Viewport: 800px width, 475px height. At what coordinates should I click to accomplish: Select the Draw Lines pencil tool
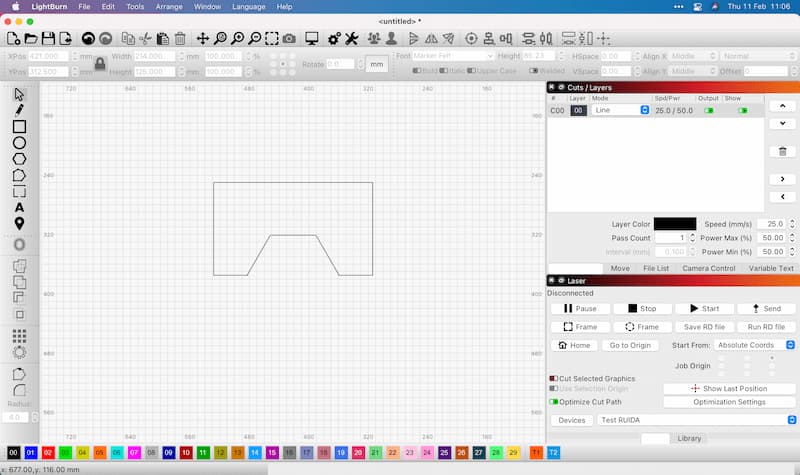[x=19, y=110]
